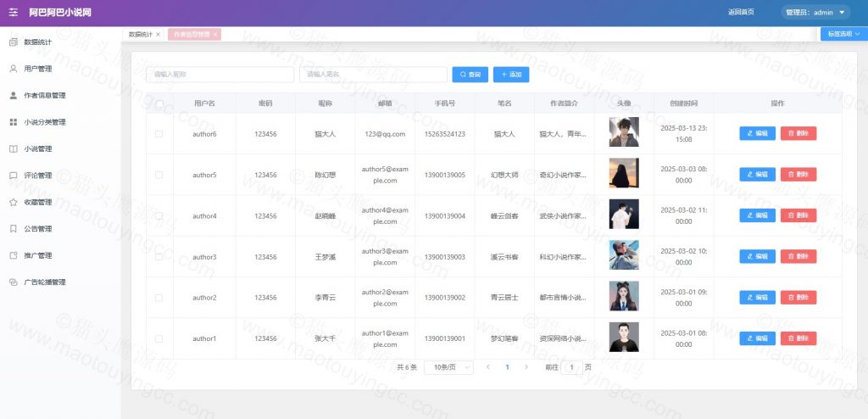
Task: Delete the author1 row
Action: pyautogui.click(x=798, y=338)
